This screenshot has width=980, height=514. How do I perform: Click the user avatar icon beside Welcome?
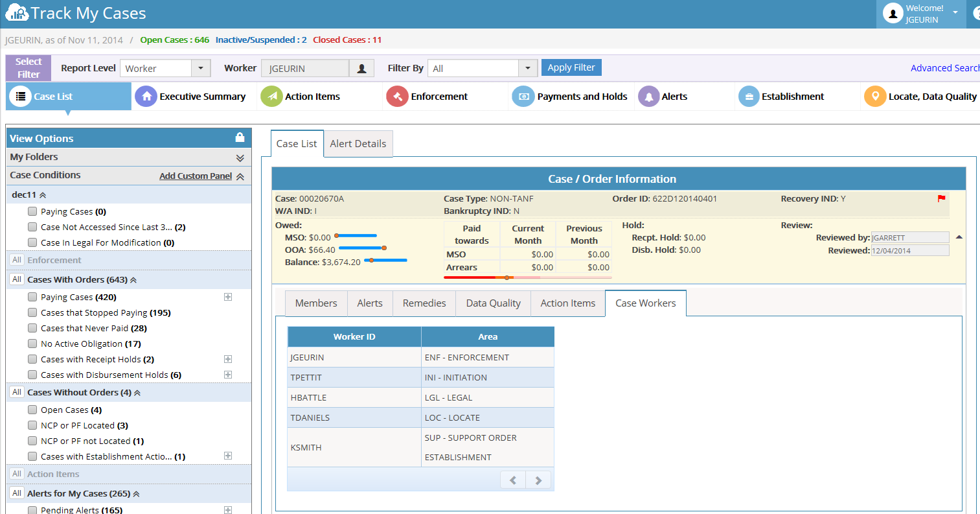click(x=893, y=14)
